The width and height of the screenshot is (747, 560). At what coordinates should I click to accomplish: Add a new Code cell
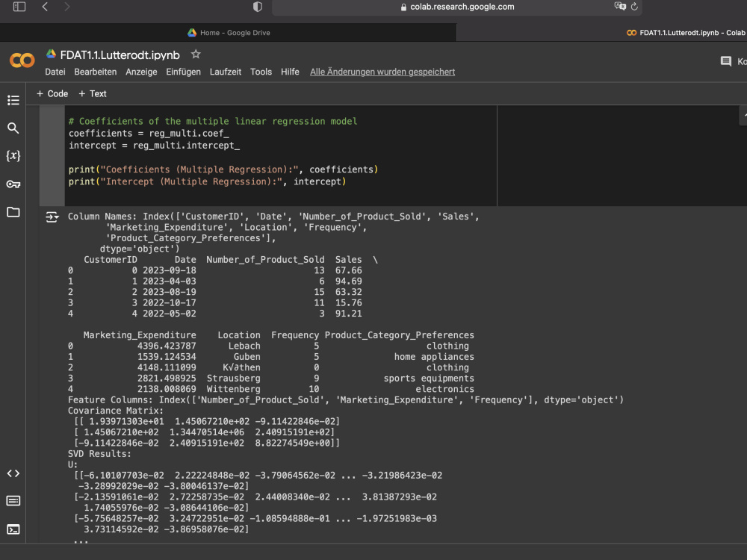coord(52,94)
